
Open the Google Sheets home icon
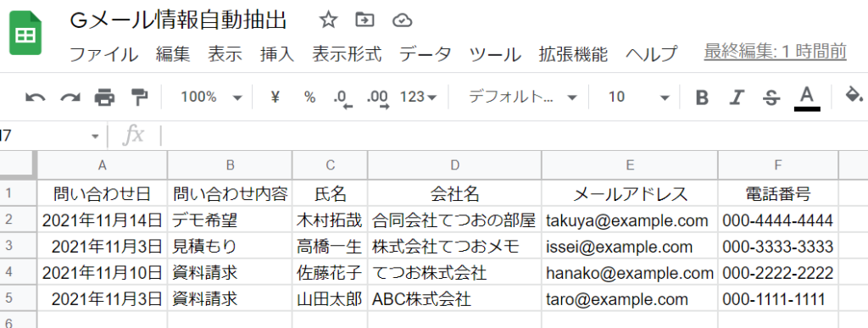pos(25,34)
